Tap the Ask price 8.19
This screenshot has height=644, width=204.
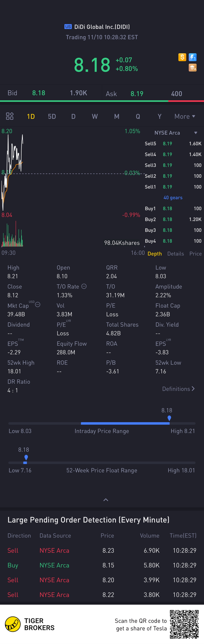coord(137,94)
